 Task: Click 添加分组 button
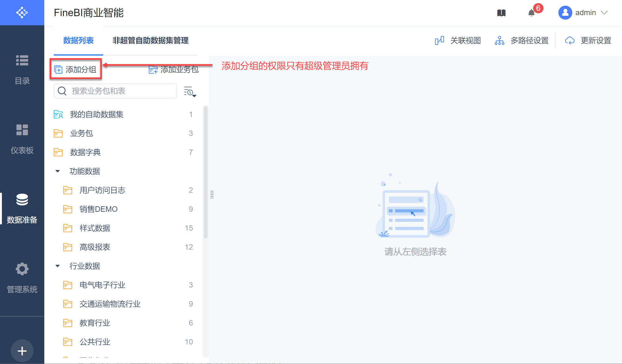(76, 70)
